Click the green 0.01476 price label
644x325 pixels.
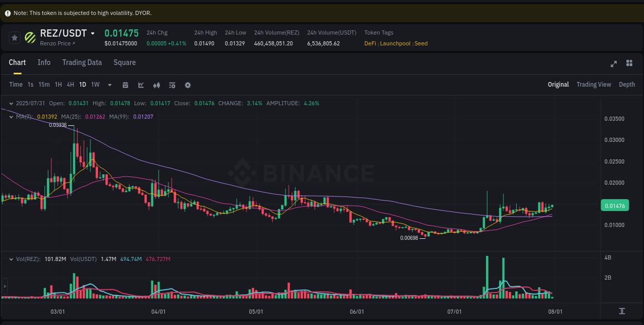[614, 205]
